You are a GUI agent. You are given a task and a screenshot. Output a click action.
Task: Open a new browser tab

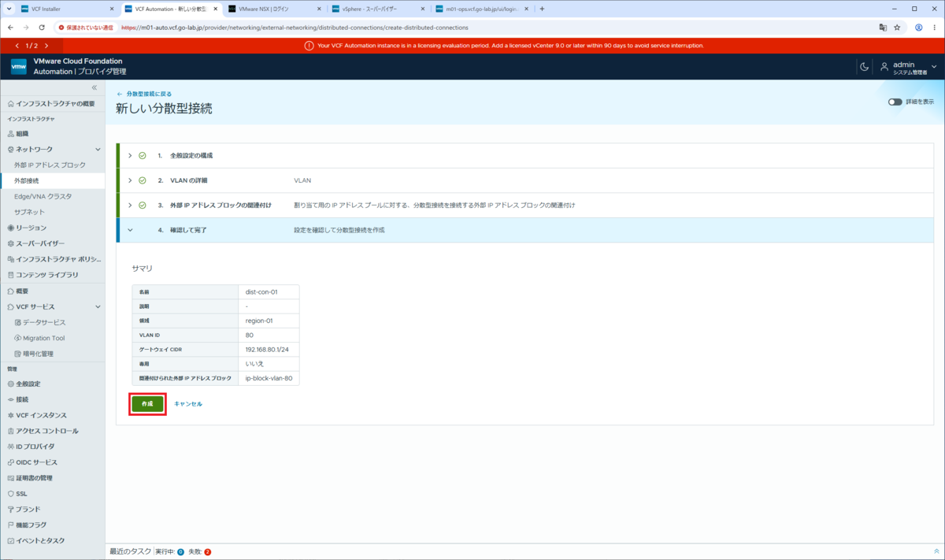(542, 9)
